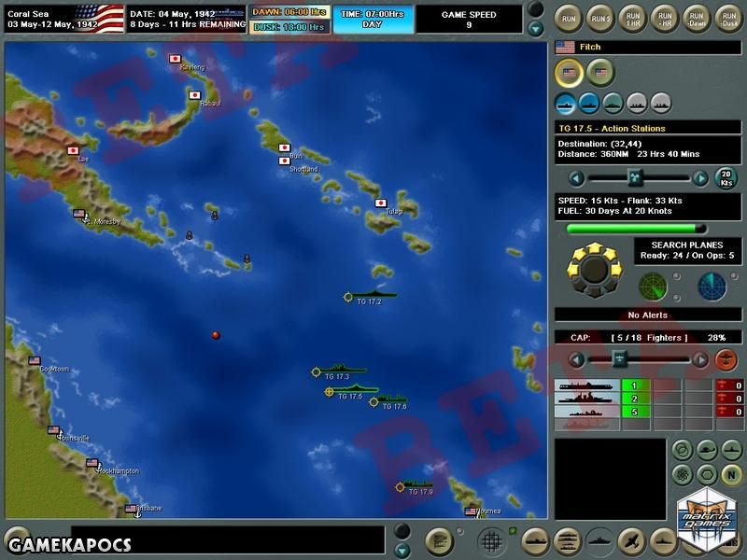Open the green radar search display

pyautogui.click(x=653, y=287)
